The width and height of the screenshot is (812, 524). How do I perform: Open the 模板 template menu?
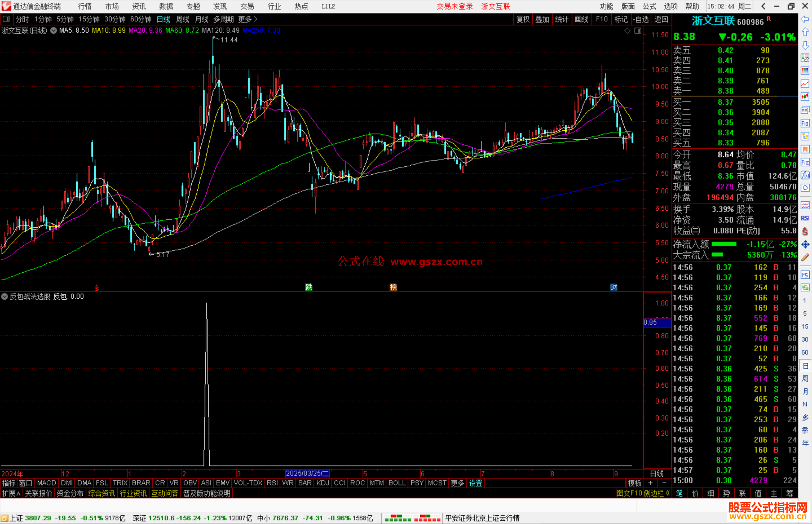point(635,483)
